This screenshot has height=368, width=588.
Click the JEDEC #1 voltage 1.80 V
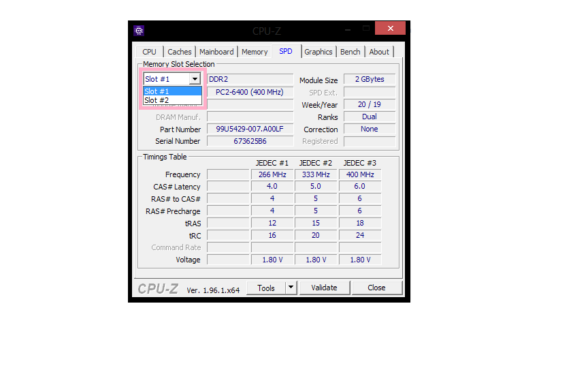pyautogui.click(x=272, y=260)
